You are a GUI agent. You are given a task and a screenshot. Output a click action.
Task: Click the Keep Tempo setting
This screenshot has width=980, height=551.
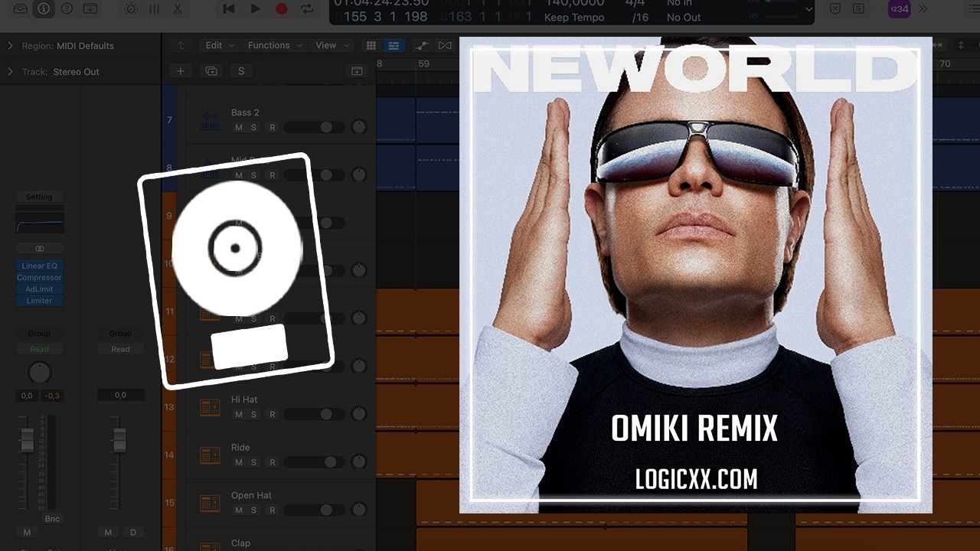pos(573,17)
